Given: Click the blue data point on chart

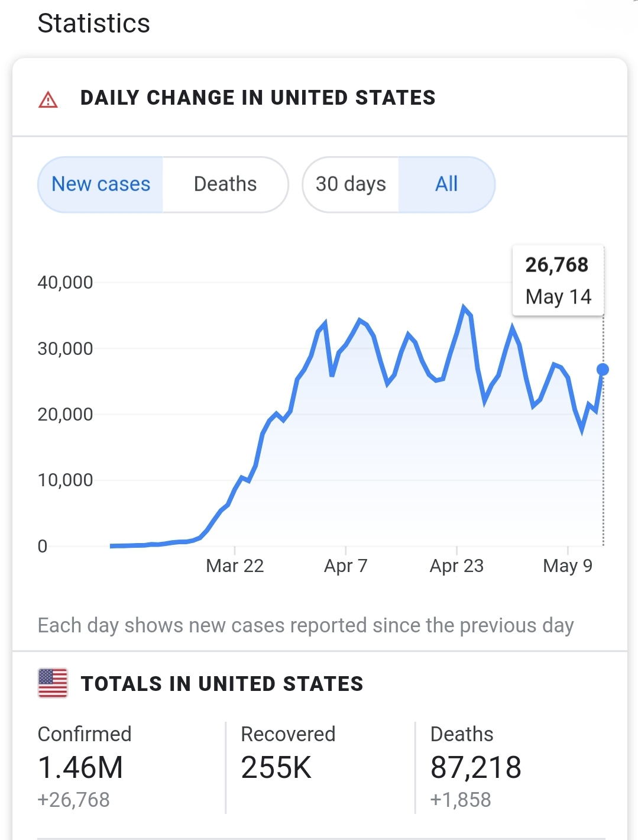Looking at the screenshot, I should [x=603, y=370].
